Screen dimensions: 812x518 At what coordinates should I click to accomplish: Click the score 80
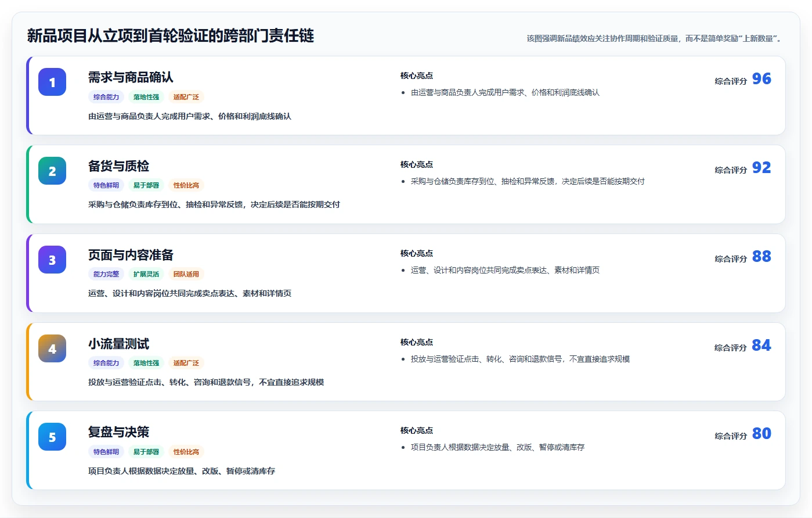[762, 433]
